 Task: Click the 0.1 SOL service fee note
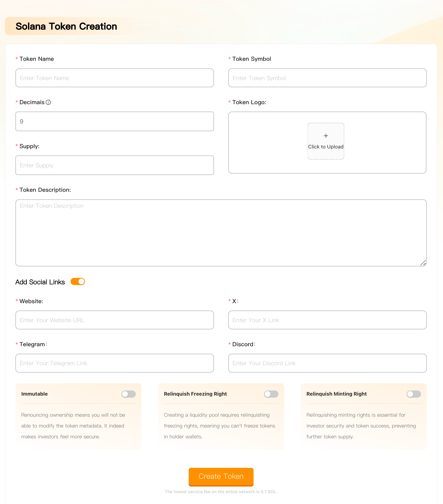(x=221, y=492)
